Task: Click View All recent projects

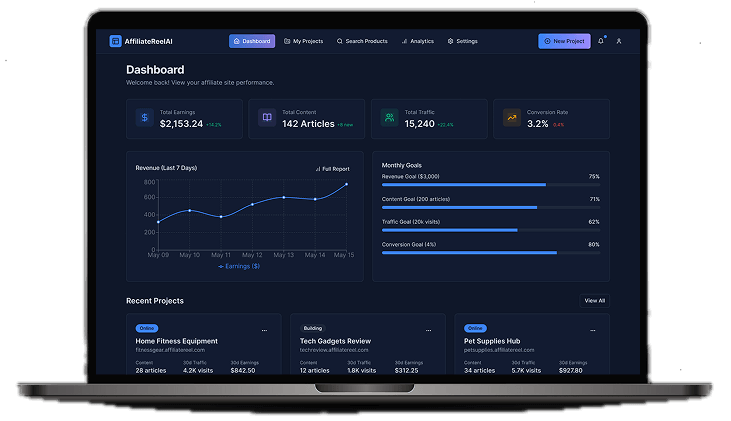Action: [x=594, y=300]
